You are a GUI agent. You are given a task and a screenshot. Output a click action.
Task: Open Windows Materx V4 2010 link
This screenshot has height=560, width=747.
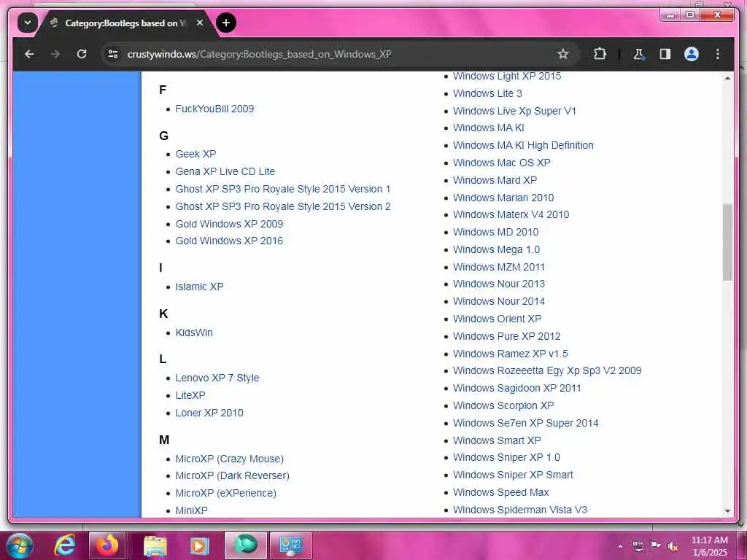pos(511,215)
